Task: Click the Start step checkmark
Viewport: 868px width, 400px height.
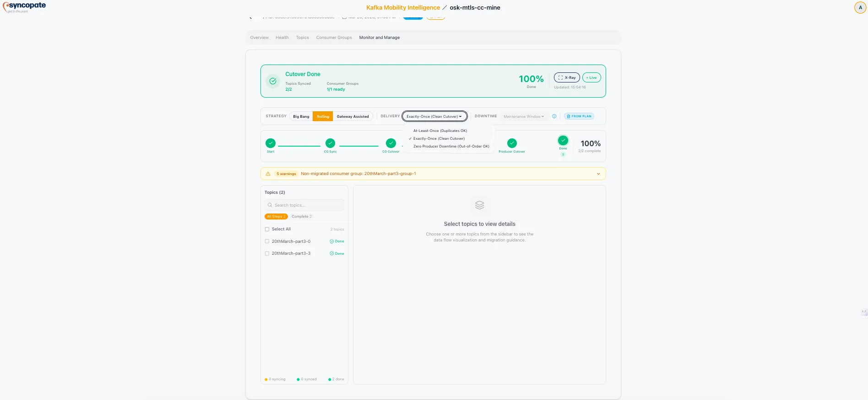Action: pyautogui.click(x=271, y=143)
